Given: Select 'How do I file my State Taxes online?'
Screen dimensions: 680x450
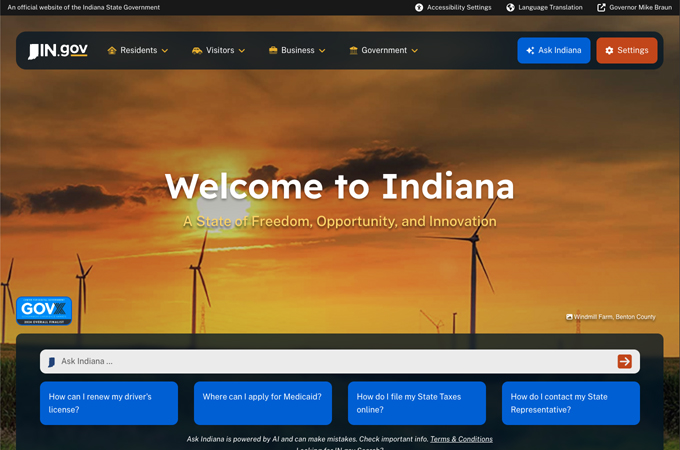Looking at the screenshot, I should point(417,403).
